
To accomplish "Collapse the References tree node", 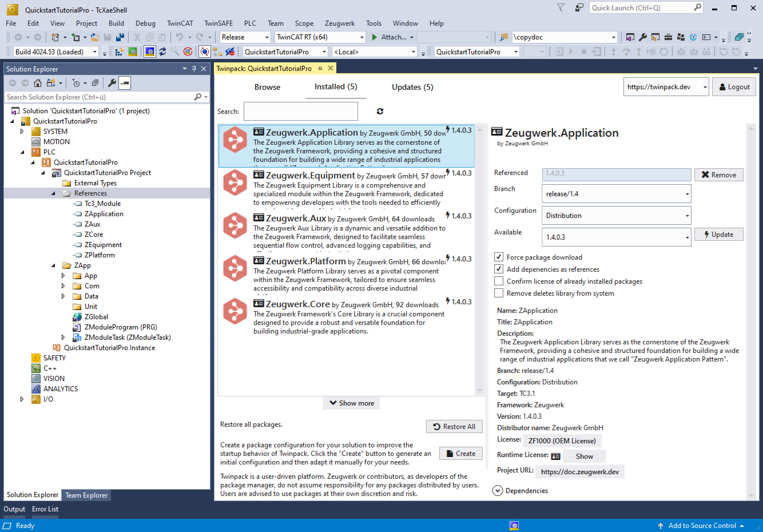I will 53,193.
